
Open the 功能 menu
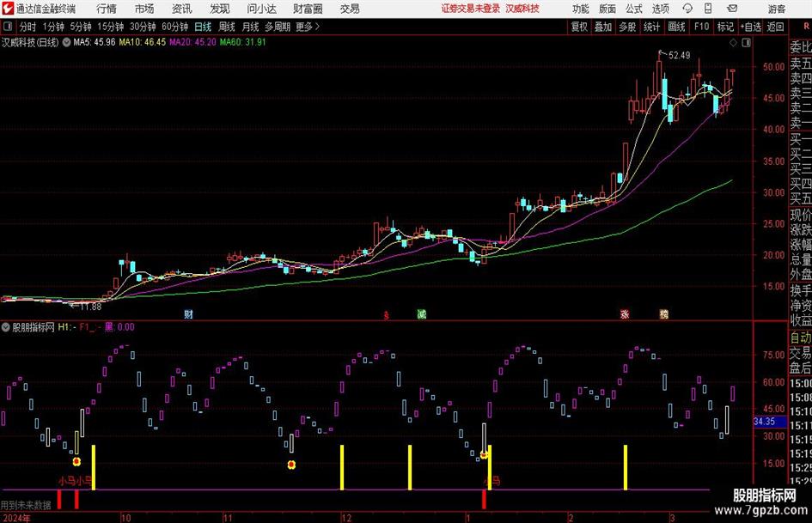click(x=581, y=9)
